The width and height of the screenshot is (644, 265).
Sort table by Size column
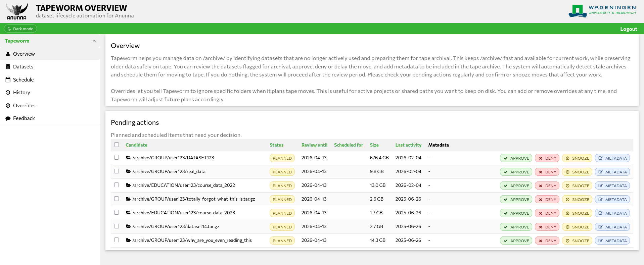coord(374,145)
